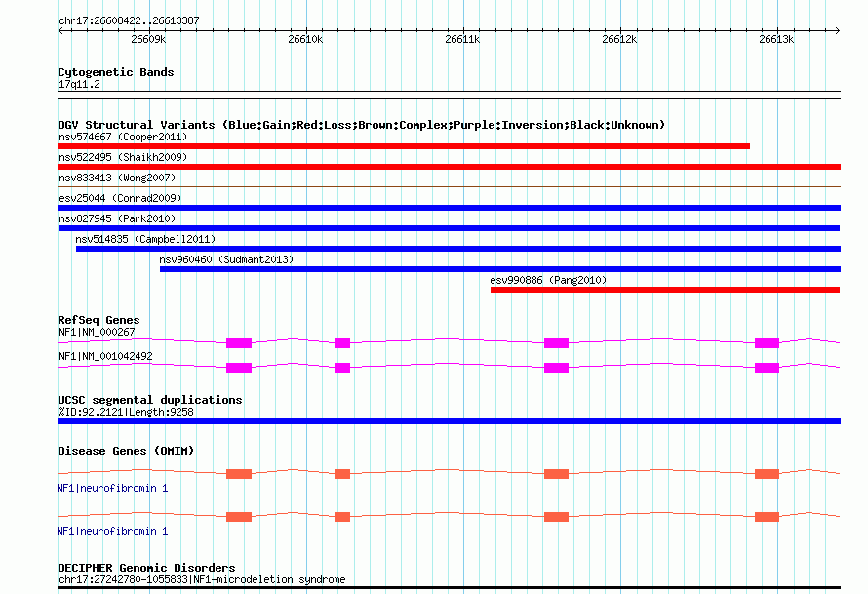Click the esv990886 (Pang2010) red bar
Viewport: 868px width, 594px height.
pos(665,290)
